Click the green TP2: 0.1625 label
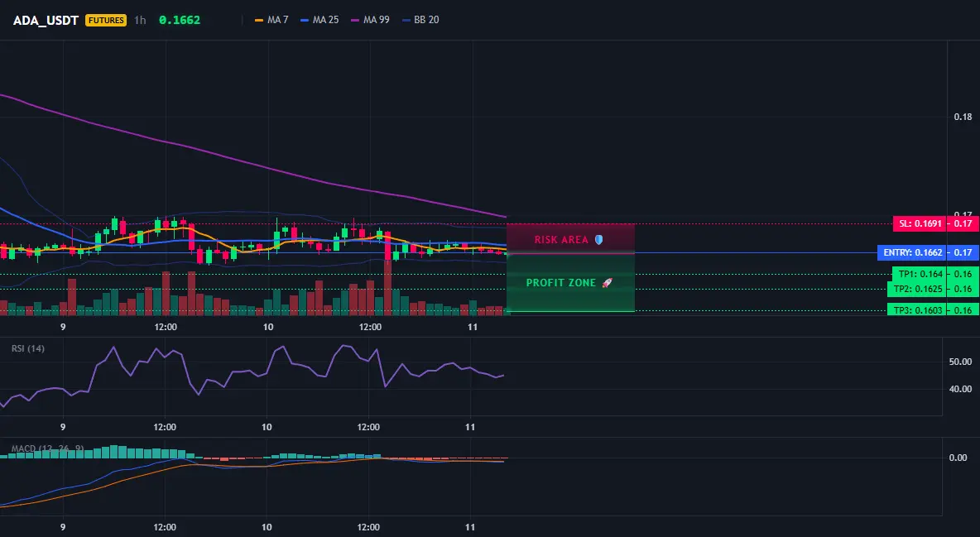 pos(917,289)
